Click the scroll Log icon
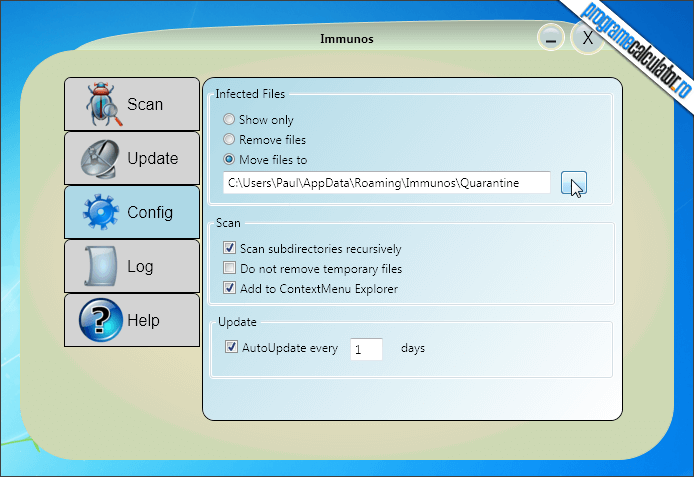The height and width of the screenshot is (477, 694). (x=101, y=266)
